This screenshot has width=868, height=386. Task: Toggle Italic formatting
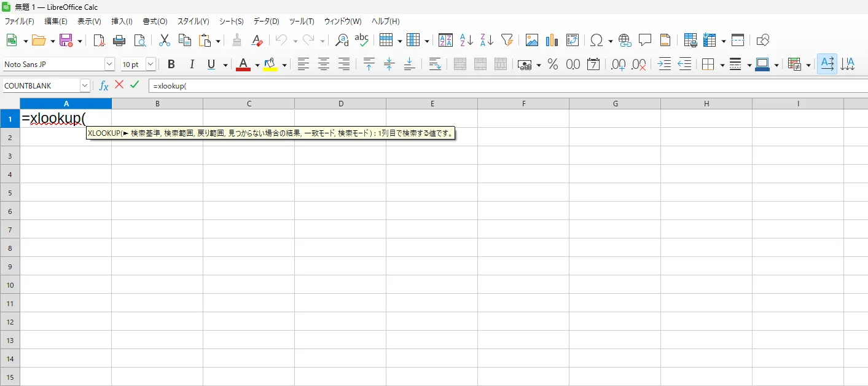pyautogui.click(x=192, y=65)
